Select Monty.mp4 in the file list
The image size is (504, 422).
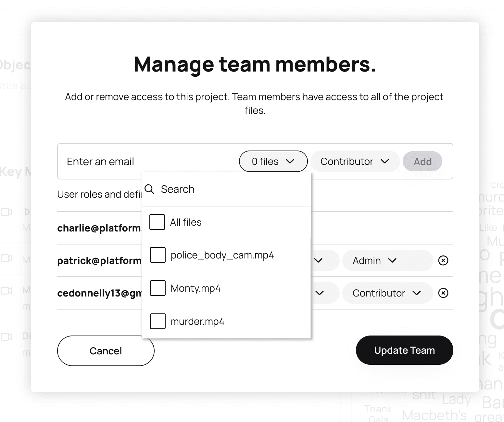coord(157,288)
